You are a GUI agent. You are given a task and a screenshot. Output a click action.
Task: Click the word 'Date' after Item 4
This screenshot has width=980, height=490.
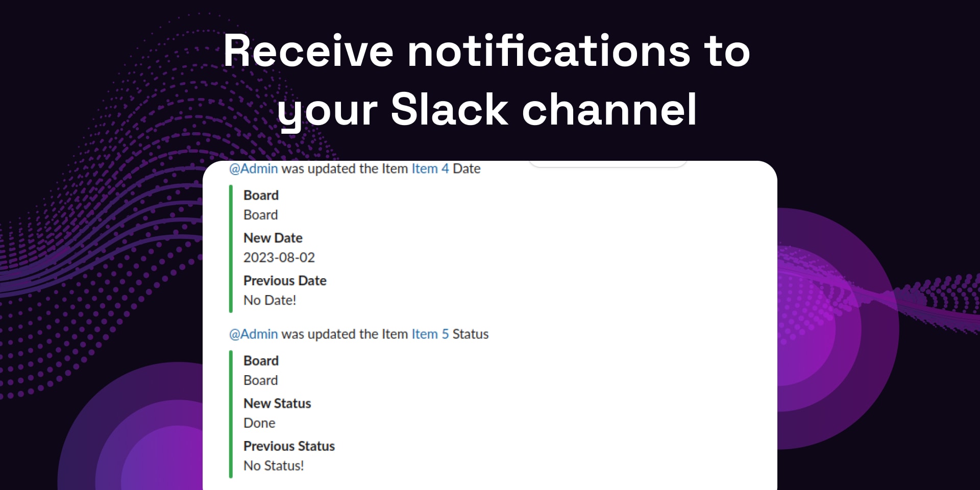click(467, 169)
